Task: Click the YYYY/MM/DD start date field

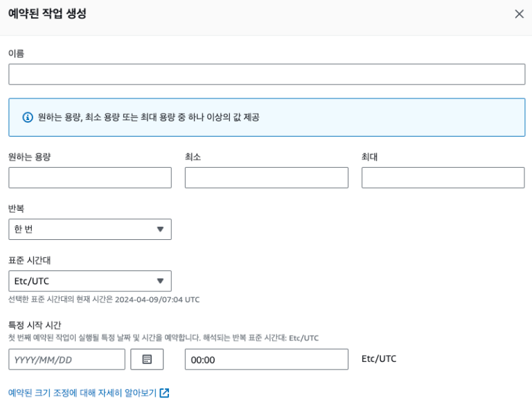Action: click(66, 359)
